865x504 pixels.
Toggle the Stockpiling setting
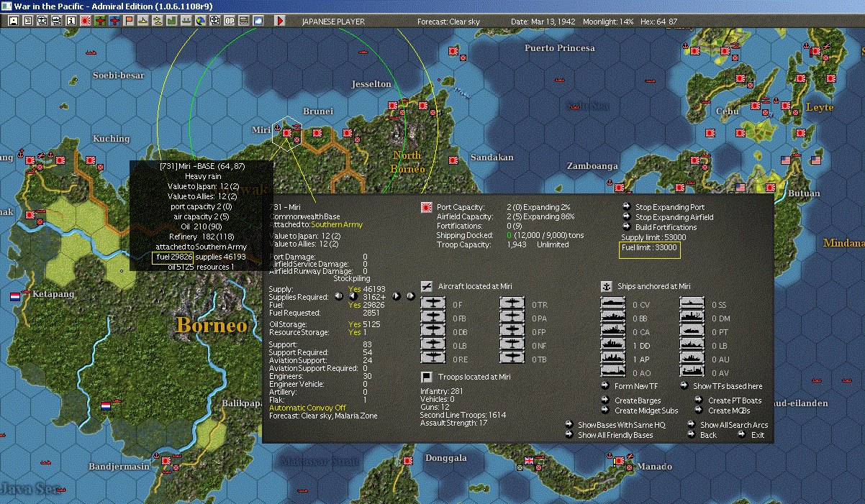pos(353,278)
